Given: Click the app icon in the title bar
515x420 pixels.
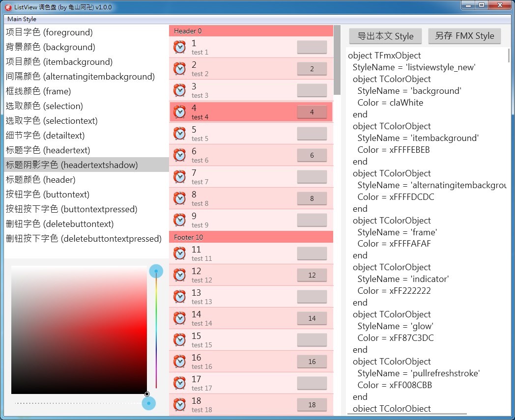Looking at the screenshot, I should (8, 7).
